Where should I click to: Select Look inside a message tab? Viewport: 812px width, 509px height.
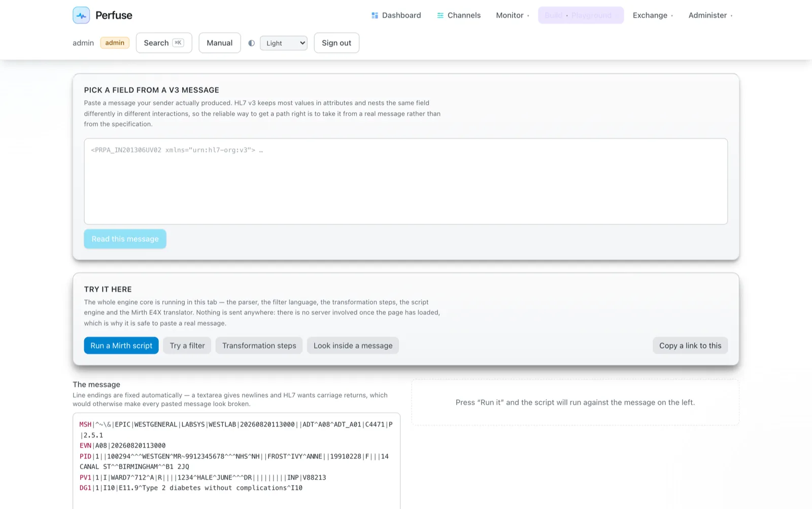[x=353, y=345]
